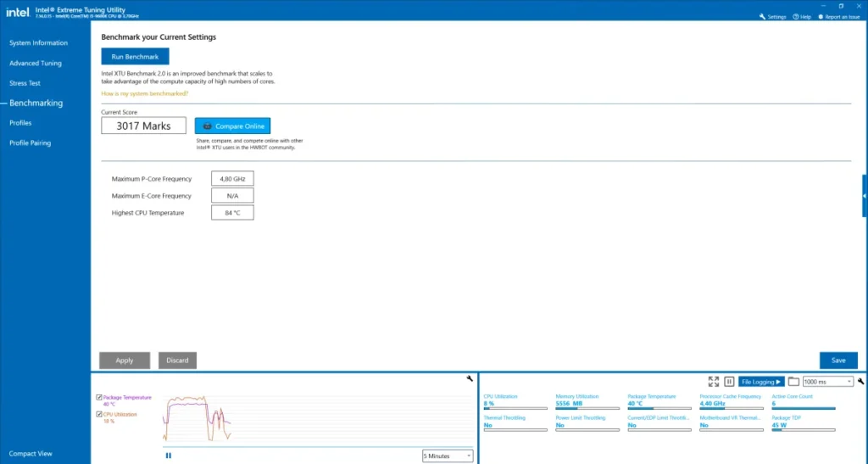Toggle CPU Utilization graph checkbox
This screenshot has height=464, width=868.
click(99, 414)
